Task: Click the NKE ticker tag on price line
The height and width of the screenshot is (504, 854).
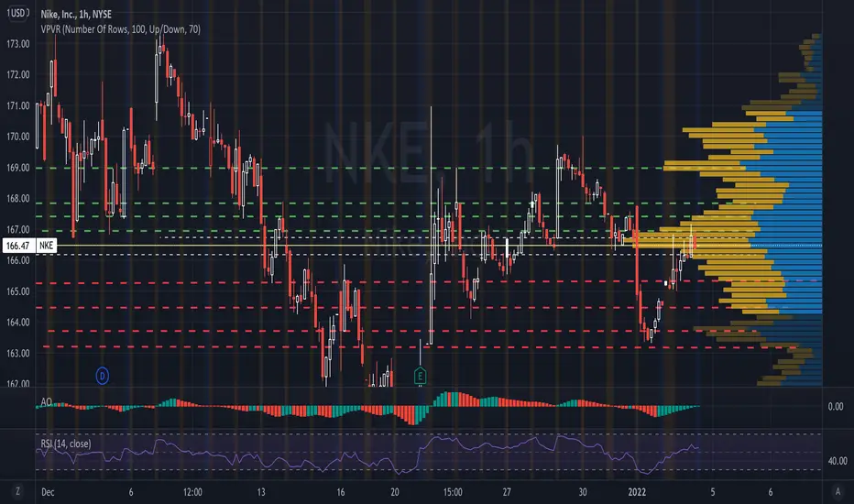Action: (x=47, y=246)
